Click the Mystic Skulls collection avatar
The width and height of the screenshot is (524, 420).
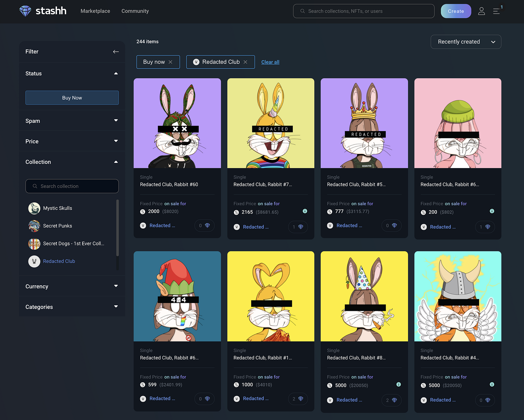[34, 208]
